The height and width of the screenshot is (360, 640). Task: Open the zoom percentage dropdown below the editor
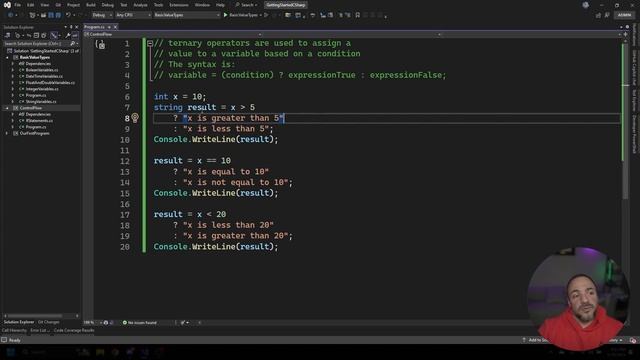tap(93, 322)
